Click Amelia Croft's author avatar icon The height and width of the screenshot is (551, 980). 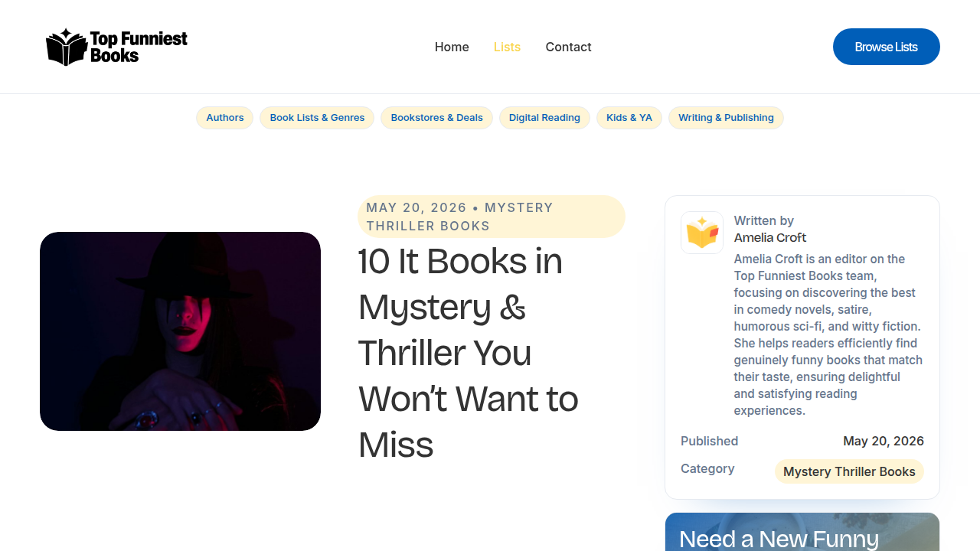coord(702,233)
